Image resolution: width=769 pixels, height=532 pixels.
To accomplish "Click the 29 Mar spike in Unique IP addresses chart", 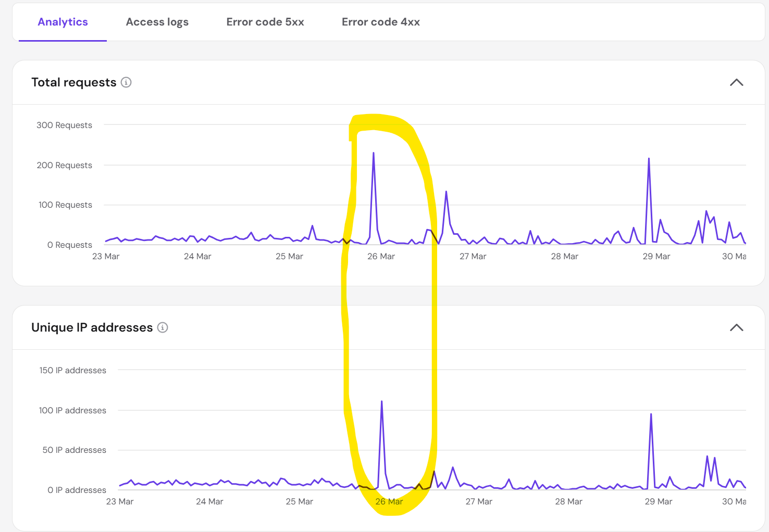I will point(651,415).
